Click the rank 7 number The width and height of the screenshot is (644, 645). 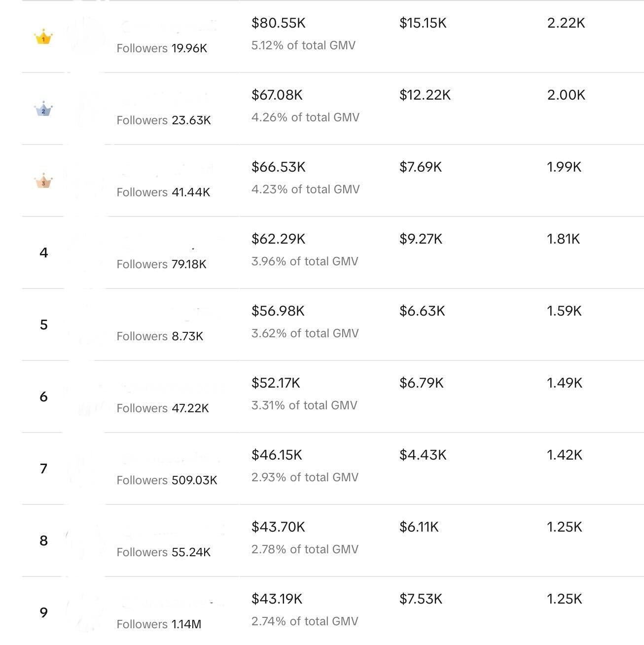(x=44, y=469)
